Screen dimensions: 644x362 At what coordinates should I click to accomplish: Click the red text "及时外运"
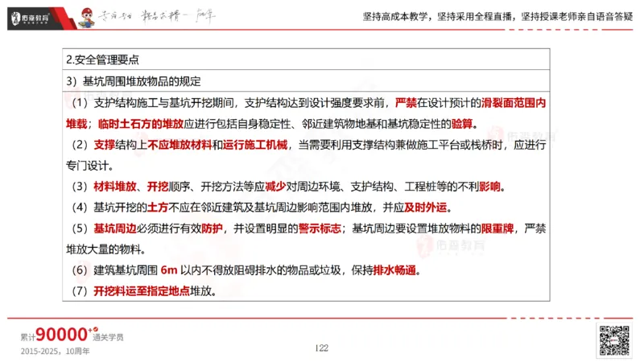(x=426, y=208)
